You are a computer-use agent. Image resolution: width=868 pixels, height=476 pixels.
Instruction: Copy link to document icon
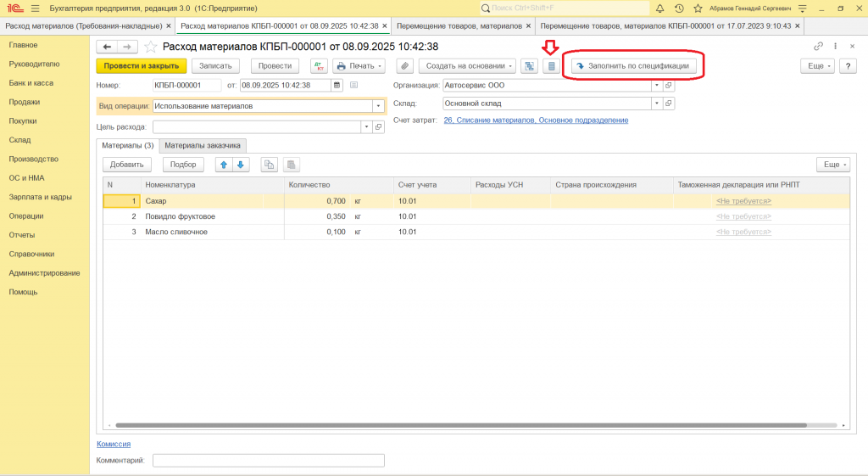(818, 47)
